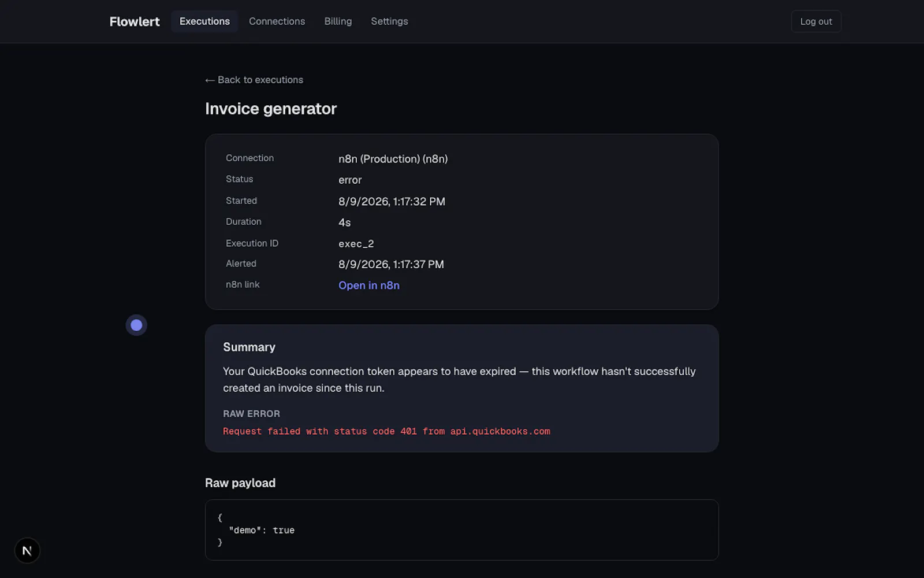Select the execution ID exec_2

pos(356,244)
